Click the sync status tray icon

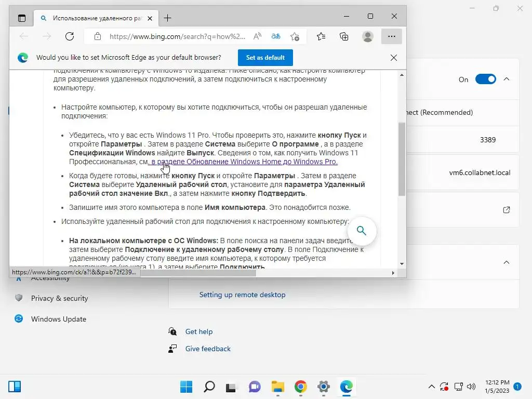444,387
